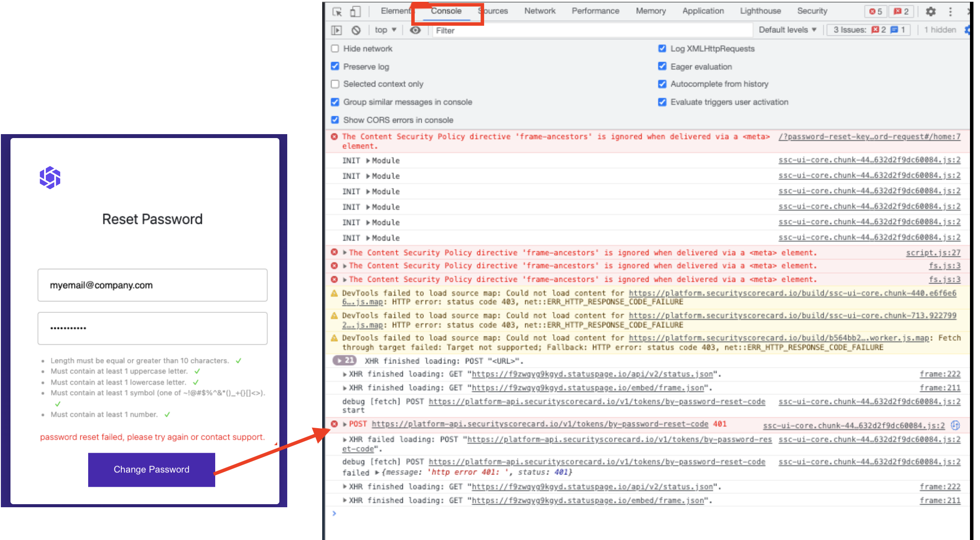This screenshot has width=980, height=540.
Task: Expand the script.js:27 Content Security Policy error
Action: coord(345,253)
